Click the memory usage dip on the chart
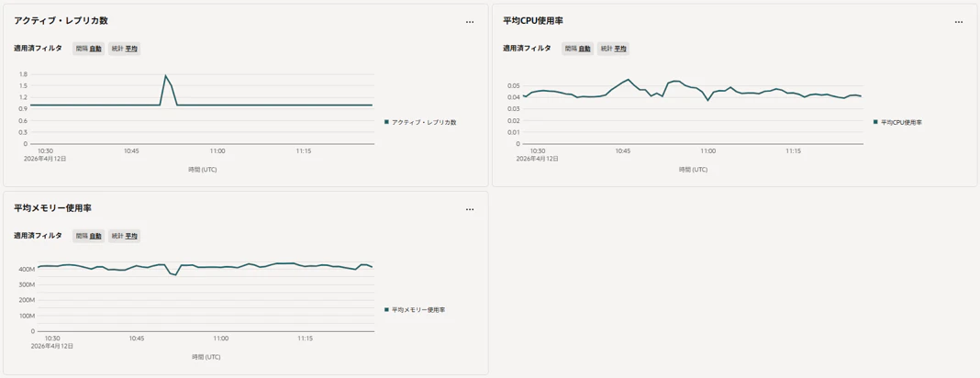The width and height of the screenshot is (980, 378). pos(175,274)
